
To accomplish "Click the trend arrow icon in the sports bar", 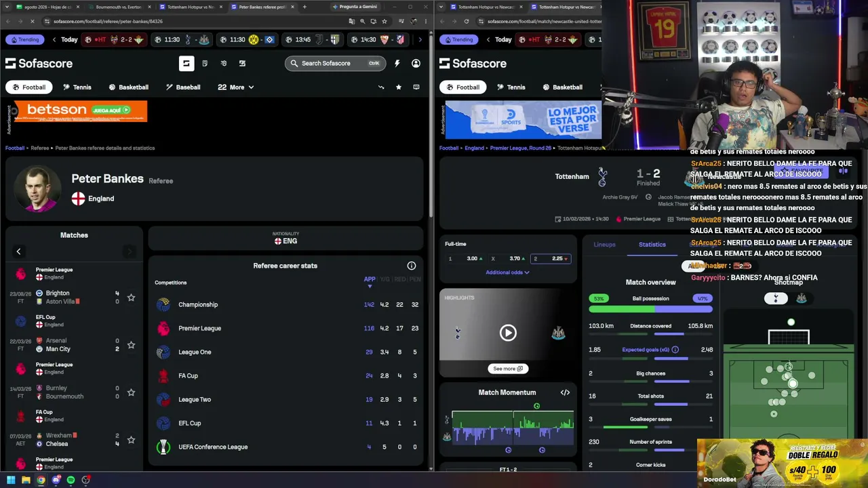I will [x=380, y=87].
